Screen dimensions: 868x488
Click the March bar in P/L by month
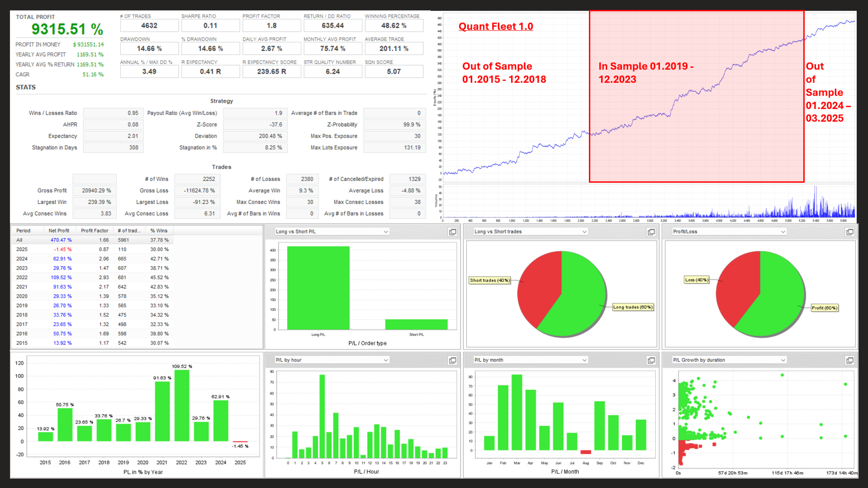[517, 412]
